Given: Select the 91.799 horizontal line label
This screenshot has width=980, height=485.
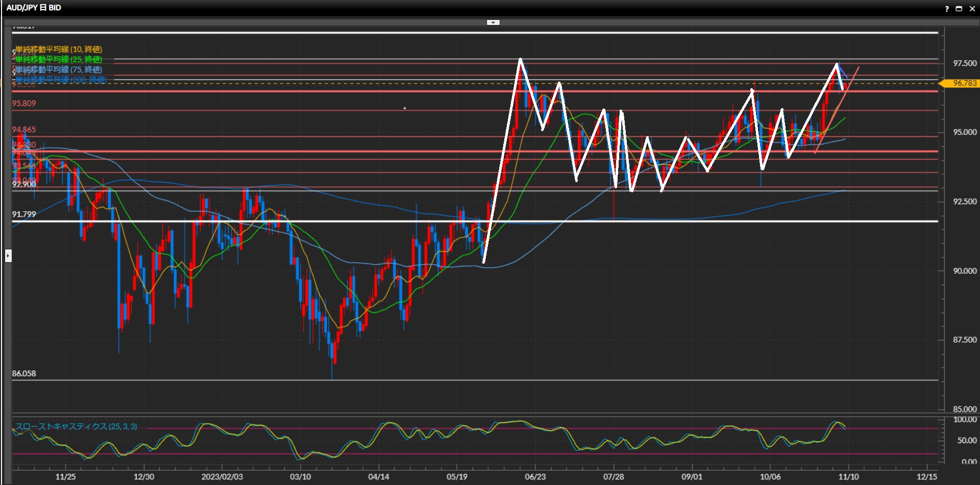Looking at the screenshot, I should [x=24, y=214].
